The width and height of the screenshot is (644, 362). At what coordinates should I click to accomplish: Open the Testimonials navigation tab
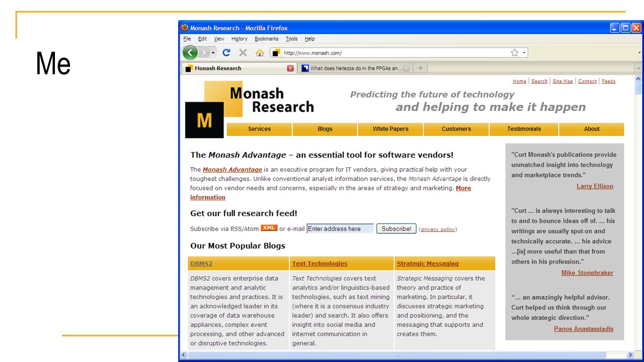(x=524, y=129)
